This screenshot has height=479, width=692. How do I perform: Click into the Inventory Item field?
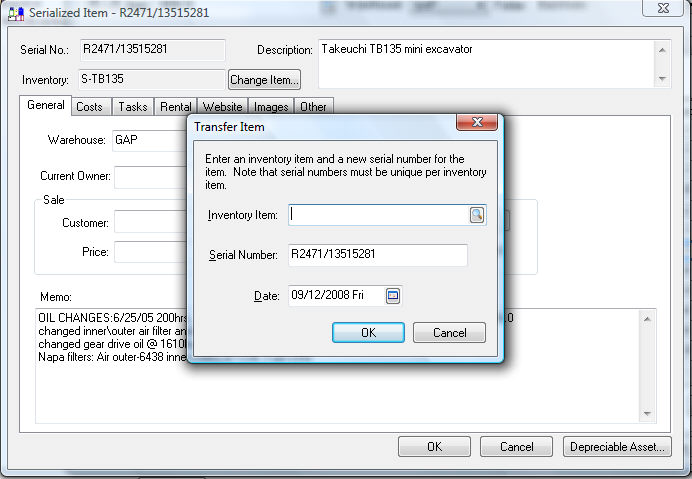point(378,215)
